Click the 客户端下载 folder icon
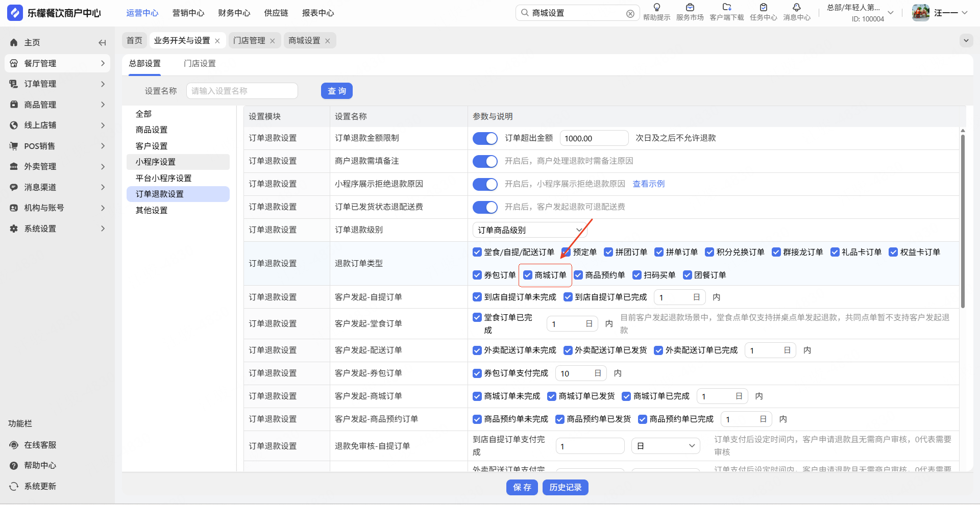The height and width of the screenshot is (505, 980). (726, 8)
